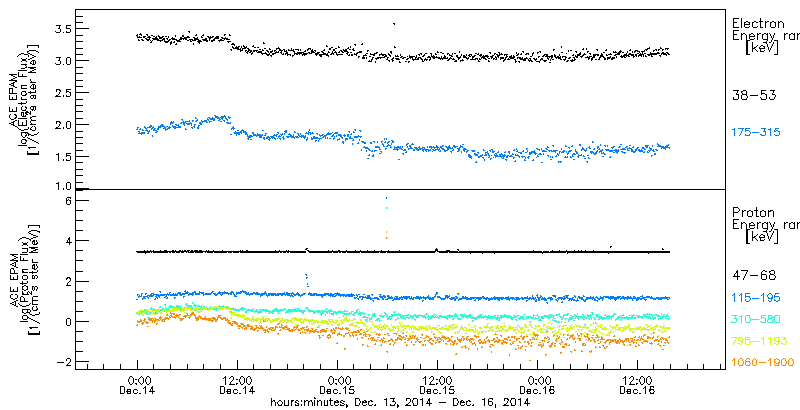Click the 1060-1900 orange proton legend label
Screen dimensions: 800x410
click(763, 363)
